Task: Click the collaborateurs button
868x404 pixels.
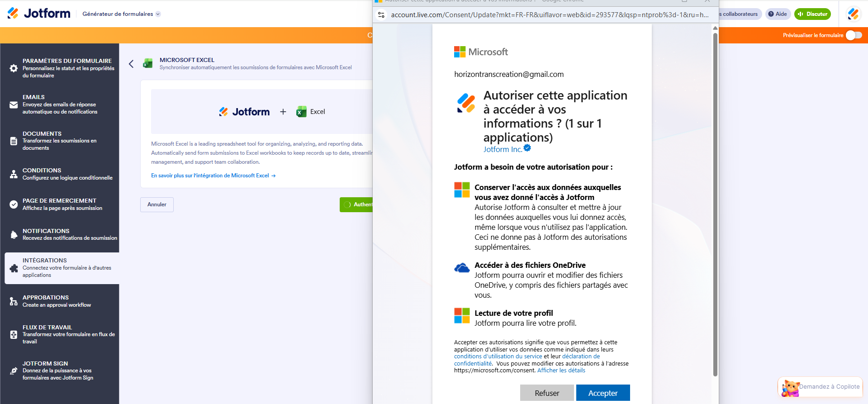Action: click(740, 14)
